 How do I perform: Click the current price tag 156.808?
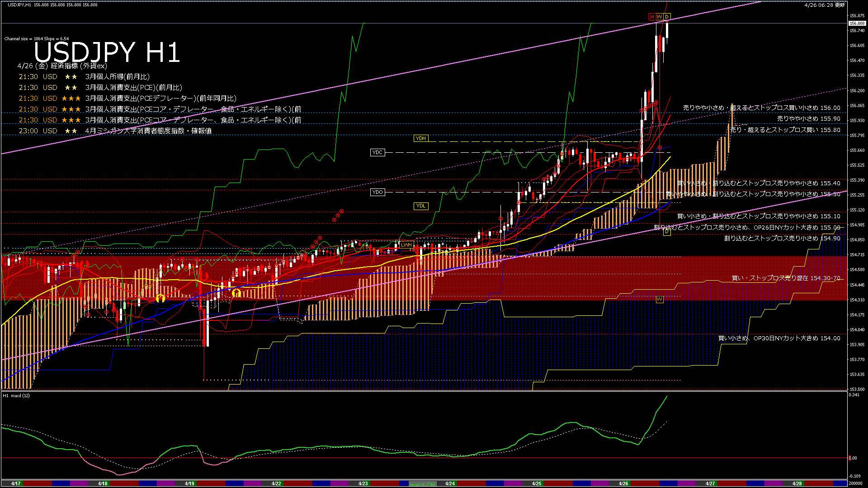click(x=857, y=23)
